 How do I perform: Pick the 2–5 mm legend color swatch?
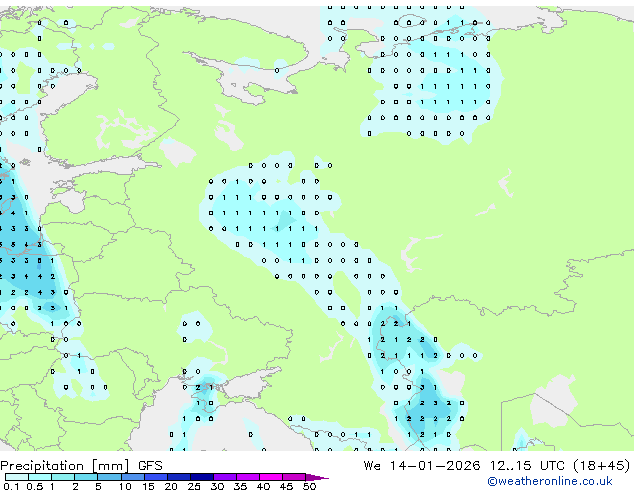coord(86,477)
